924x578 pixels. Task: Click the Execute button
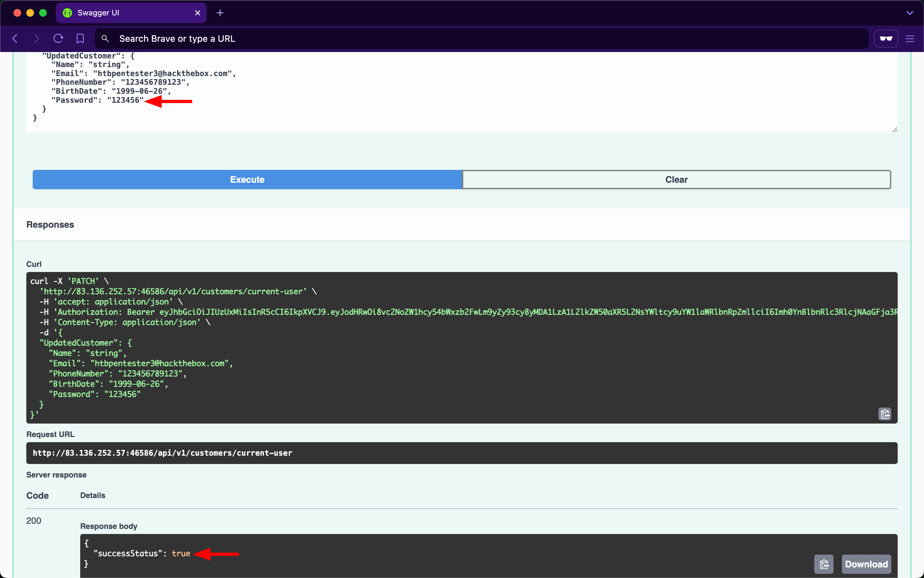coord(247,180)
